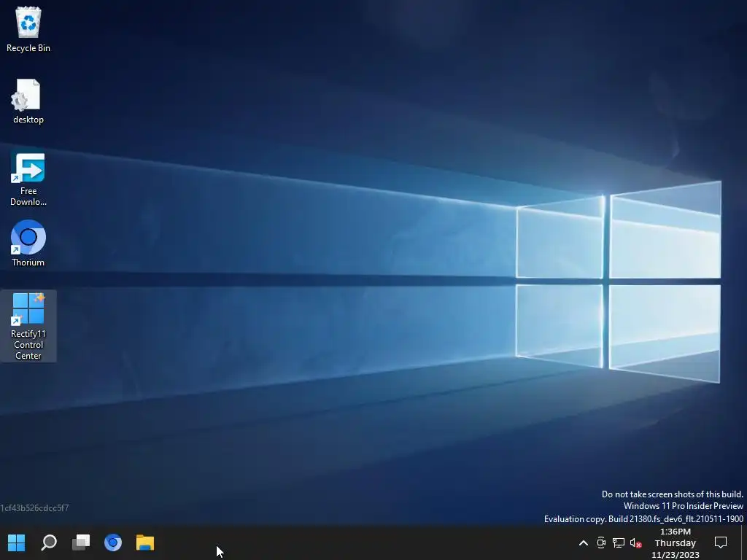Expand the hidden system tray icons chevron
The image size is (747, 560).
click(583, 542)
